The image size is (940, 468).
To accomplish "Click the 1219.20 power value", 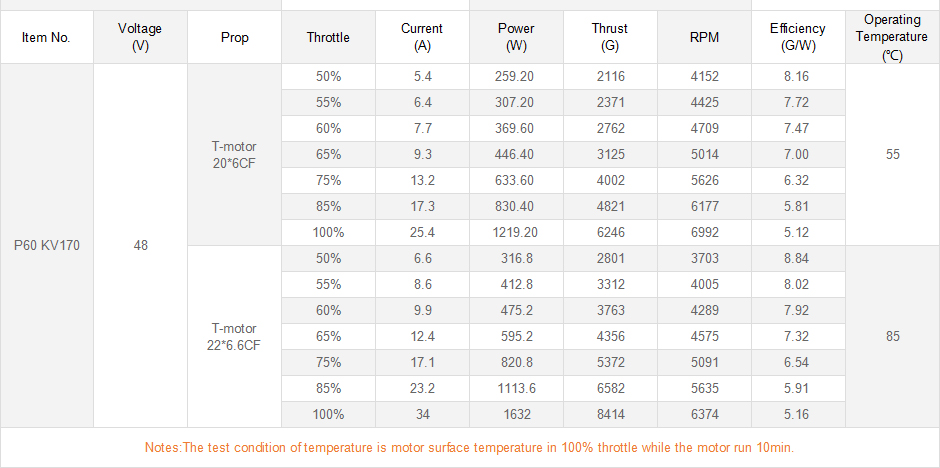I will point(516,232).
